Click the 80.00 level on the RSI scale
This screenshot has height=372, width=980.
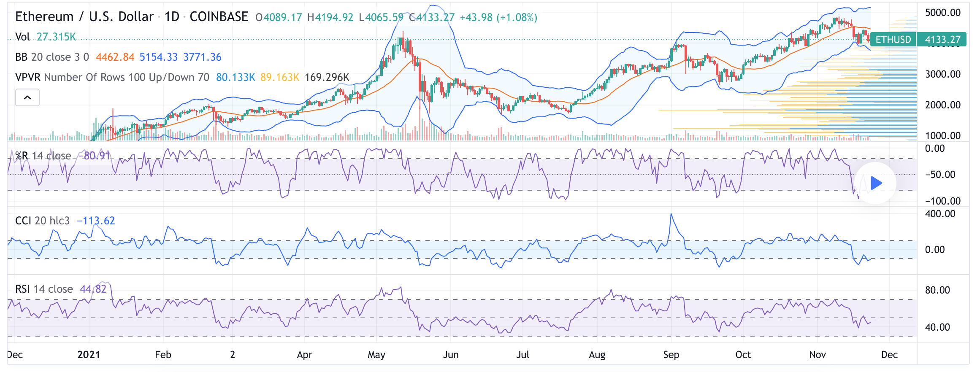point(937,290)
